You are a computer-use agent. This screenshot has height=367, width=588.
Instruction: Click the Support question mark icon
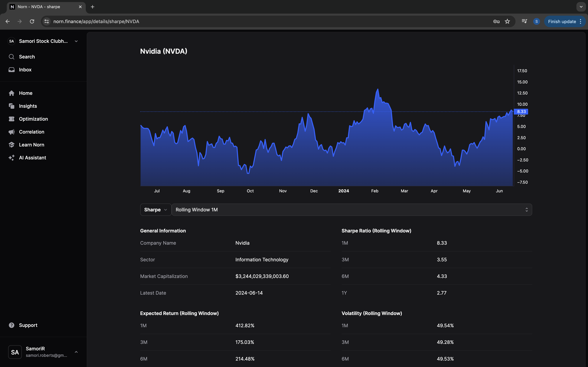click(11, 325)
